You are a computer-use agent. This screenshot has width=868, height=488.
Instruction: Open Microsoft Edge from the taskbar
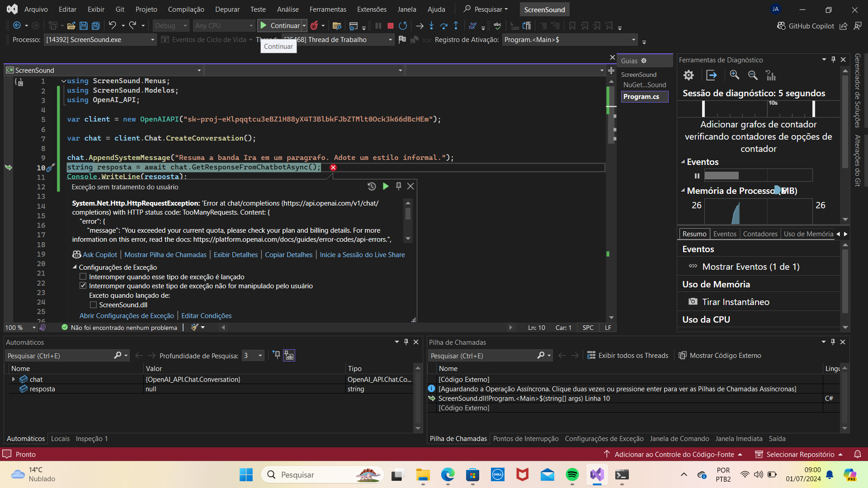coord(448,474)
